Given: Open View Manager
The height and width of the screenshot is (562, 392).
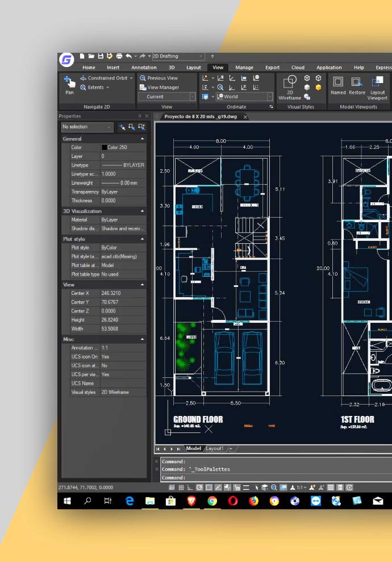Looking at the screenshot, I should (x=160, y=88).
